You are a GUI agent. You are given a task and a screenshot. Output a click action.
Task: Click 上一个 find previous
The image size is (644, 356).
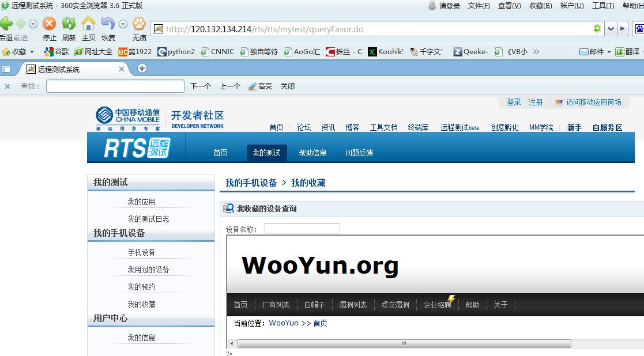click(x=230, y=86)
